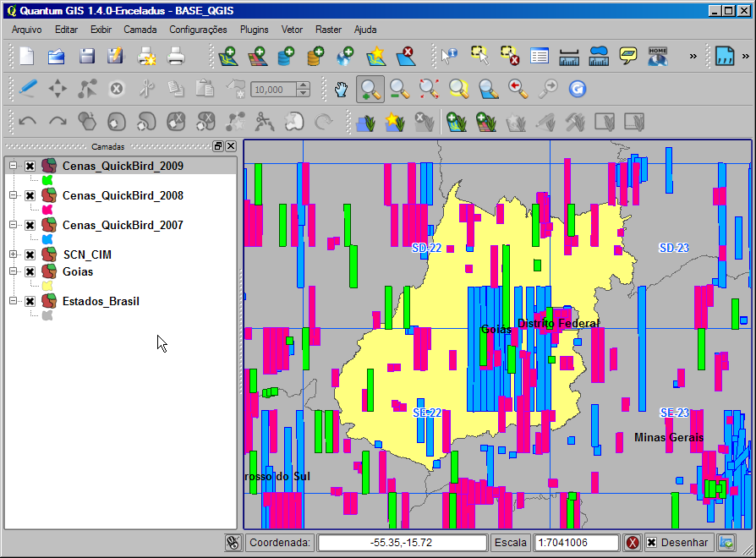Select the Identify Features tool

tap(449, 57)
